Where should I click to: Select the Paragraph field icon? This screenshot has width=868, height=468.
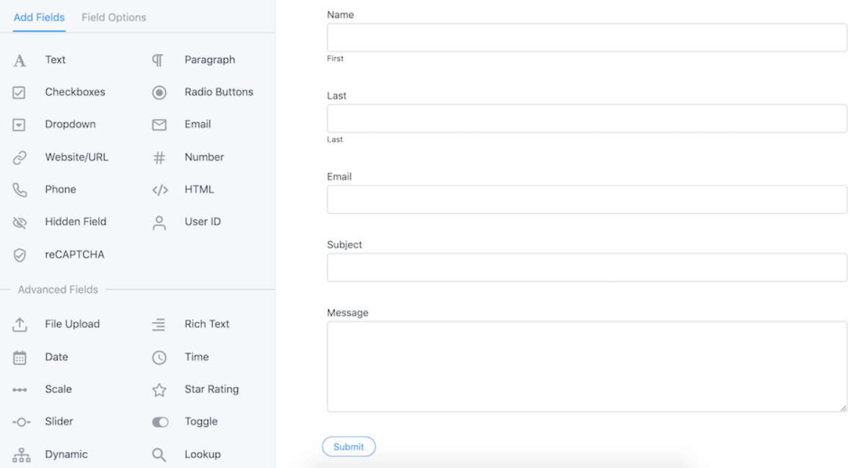click(x=158, y=61)
